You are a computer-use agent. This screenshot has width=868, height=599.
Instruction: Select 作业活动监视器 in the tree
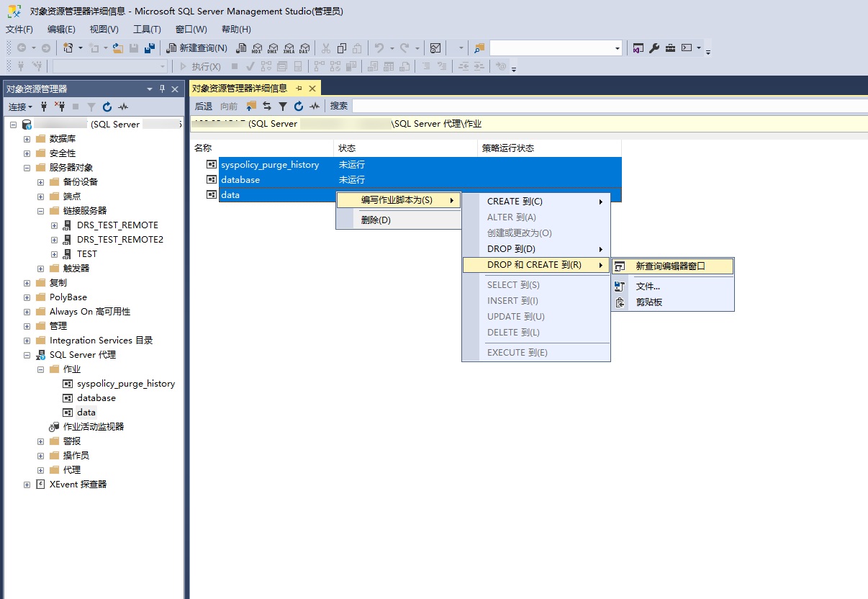point(94,427)
